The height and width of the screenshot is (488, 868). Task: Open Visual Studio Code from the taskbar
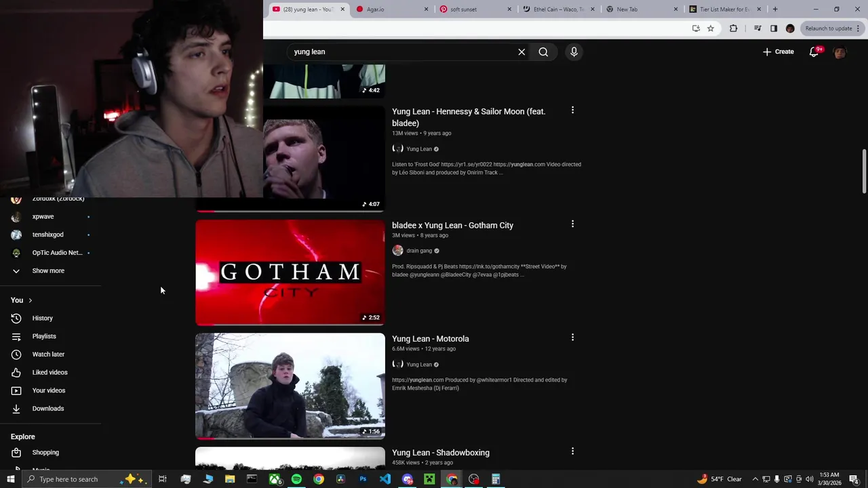[x=385, y=479]
